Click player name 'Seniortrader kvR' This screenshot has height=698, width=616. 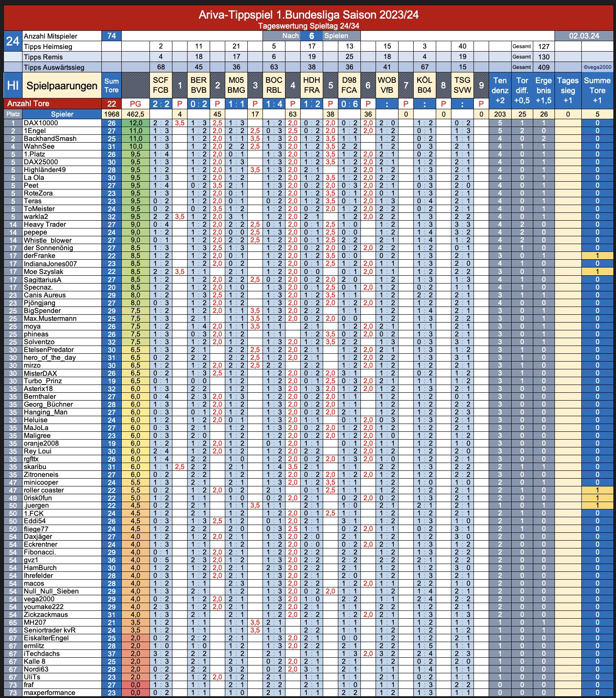49,630
